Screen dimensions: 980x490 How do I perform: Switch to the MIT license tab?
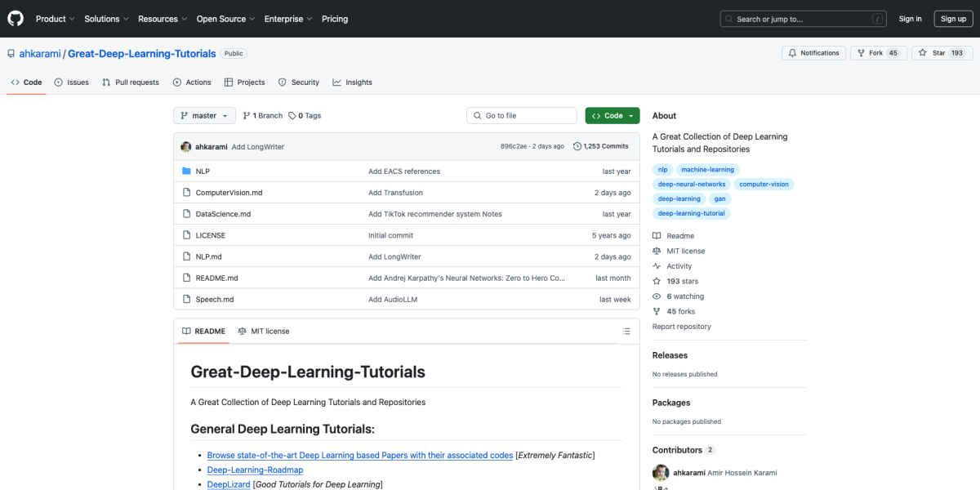point(263,331)
